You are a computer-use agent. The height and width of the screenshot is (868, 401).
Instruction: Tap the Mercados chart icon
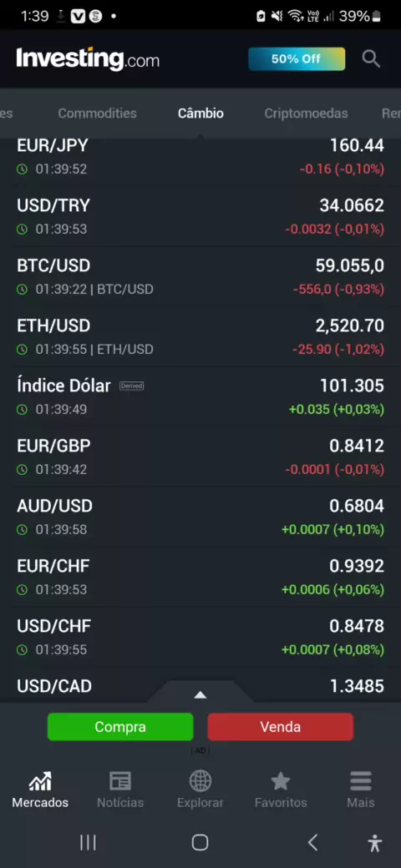40,781
